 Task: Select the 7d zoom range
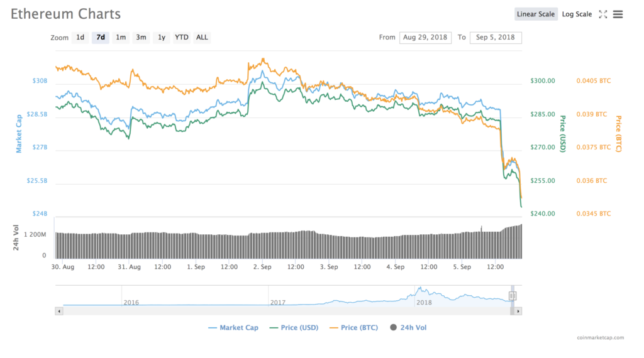pyautogui.click(x=100, y=38)
